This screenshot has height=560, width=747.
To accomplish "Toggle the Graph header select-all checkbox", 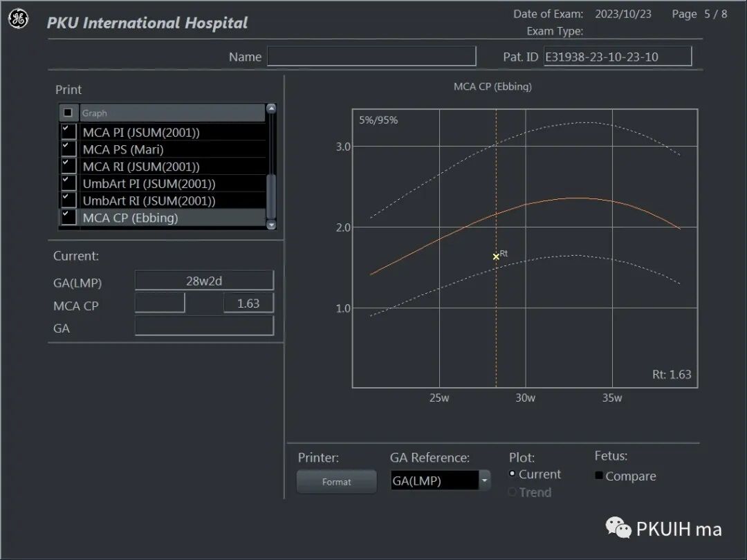I will [68, 113].
